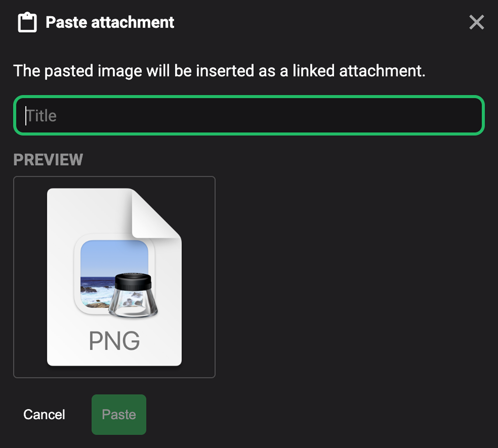The image size is (498, 448).
Task: Click the X icon to dismiss the dialog
Action: click(476, 22)
